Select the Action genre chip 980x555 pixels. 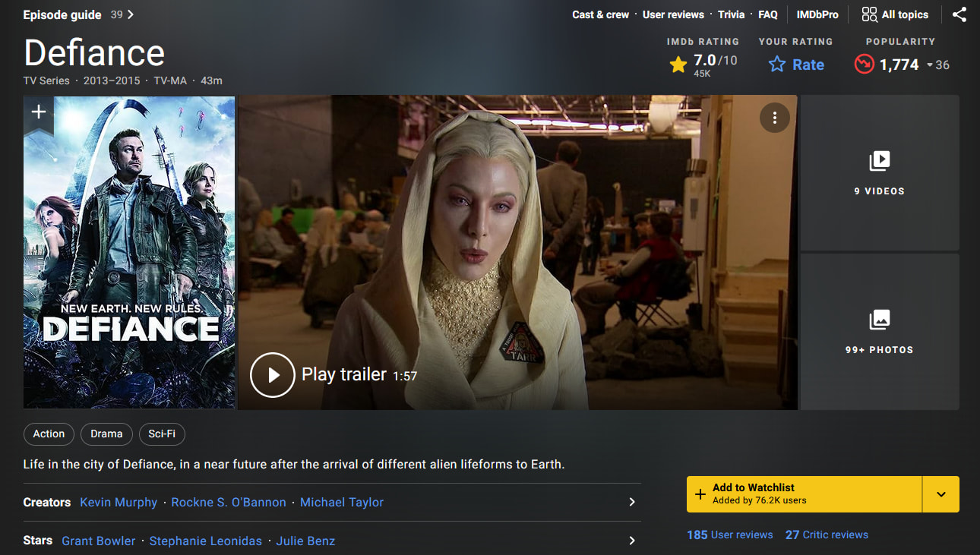click(49, 434)
